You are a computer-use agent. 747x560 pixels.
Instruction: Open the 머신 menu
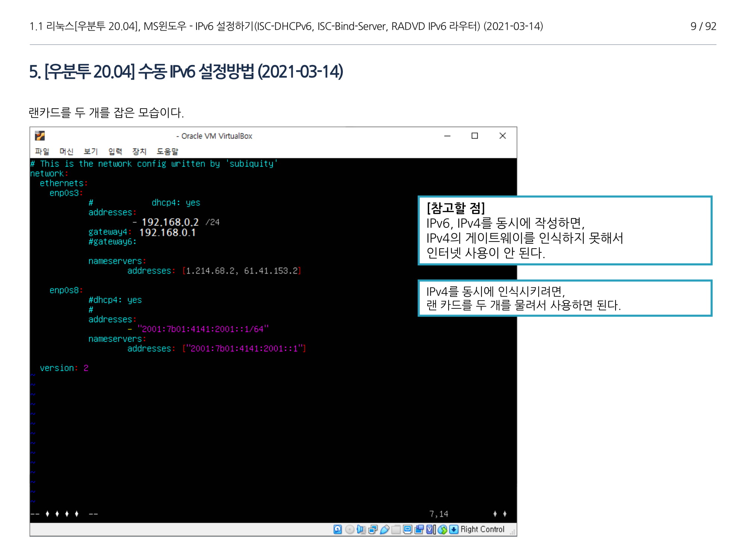pos(66,151)
